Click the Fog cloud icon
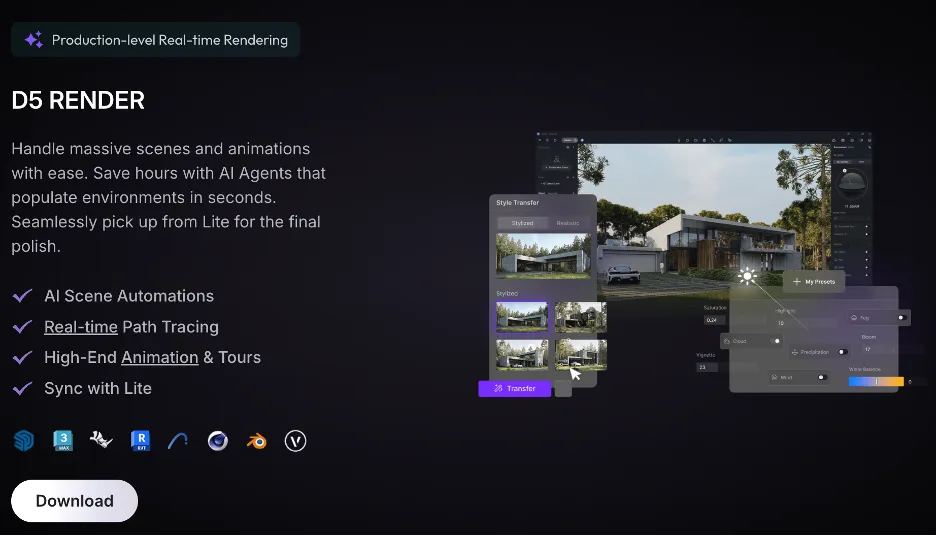The image size is (936, 536). coord(854,318)
